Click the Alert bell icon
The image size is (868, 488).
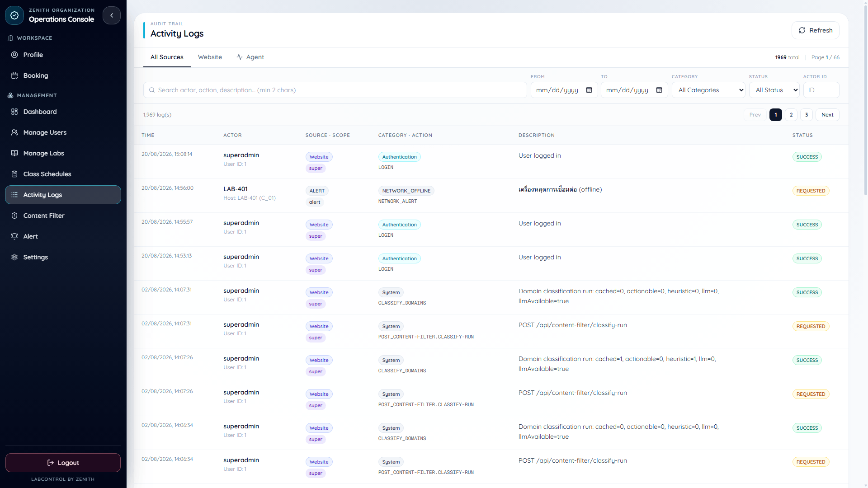click(14, 236)
